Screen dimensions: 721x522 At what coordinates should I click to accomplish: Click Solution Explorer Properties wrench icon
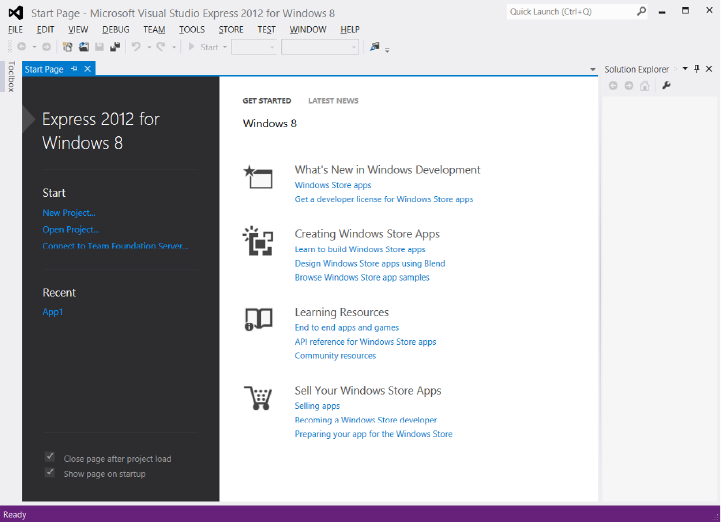pos(666,86)
